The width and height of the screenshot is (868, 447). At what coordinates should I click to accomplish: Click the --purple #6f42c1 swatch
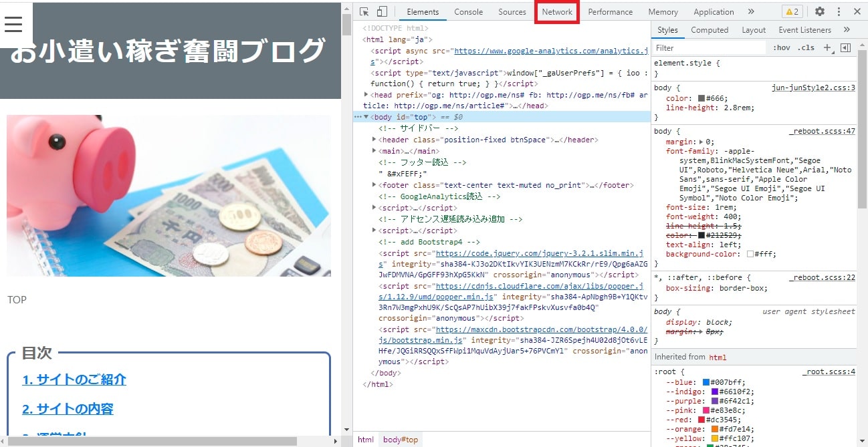[x=714, y=401]
